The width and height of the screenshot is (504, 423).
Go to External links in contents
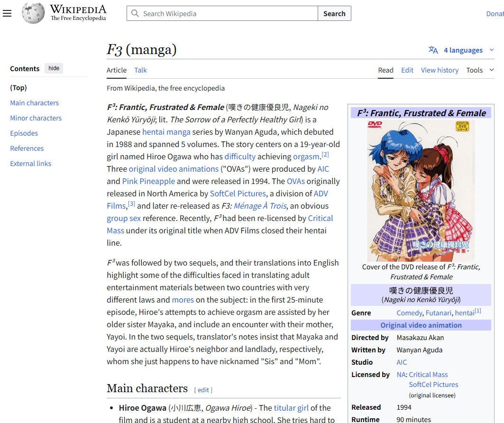tap(30, 163)
